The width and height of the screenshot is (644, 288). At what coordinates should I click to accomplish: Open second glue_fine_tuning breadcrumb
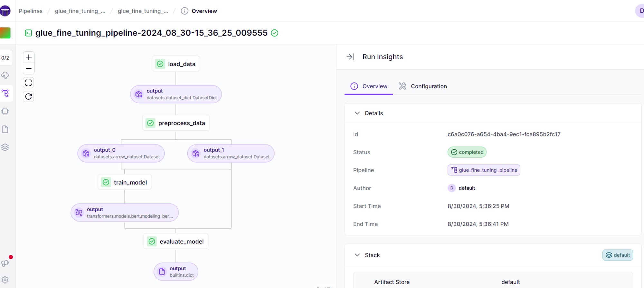(x=143, y=11)
